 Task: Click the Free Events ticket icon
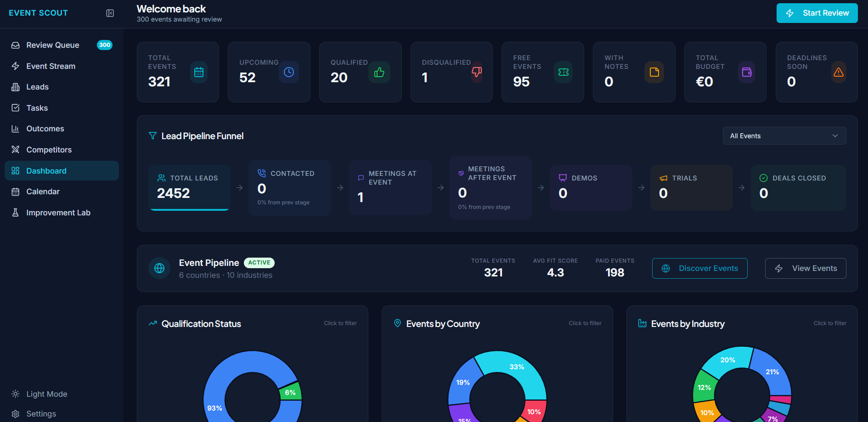[564, 72]
